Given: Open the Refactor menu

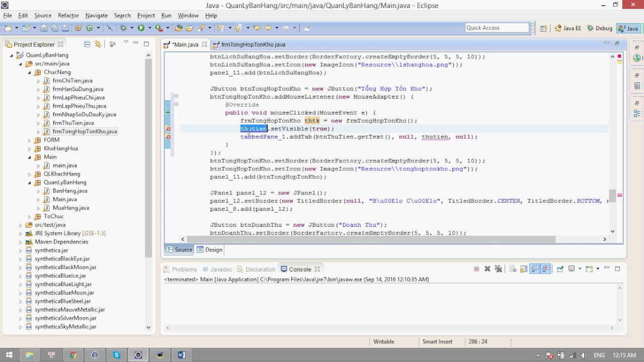Looking at the screenshot, I should [x=68, y=16].
